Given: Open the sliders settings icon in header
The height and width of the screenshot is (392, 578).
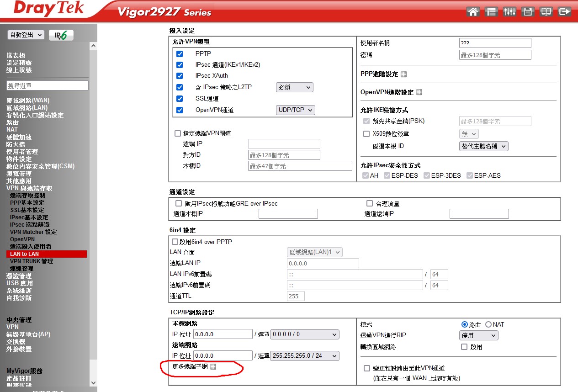Looking at the screenshot, I should (509, 12).
